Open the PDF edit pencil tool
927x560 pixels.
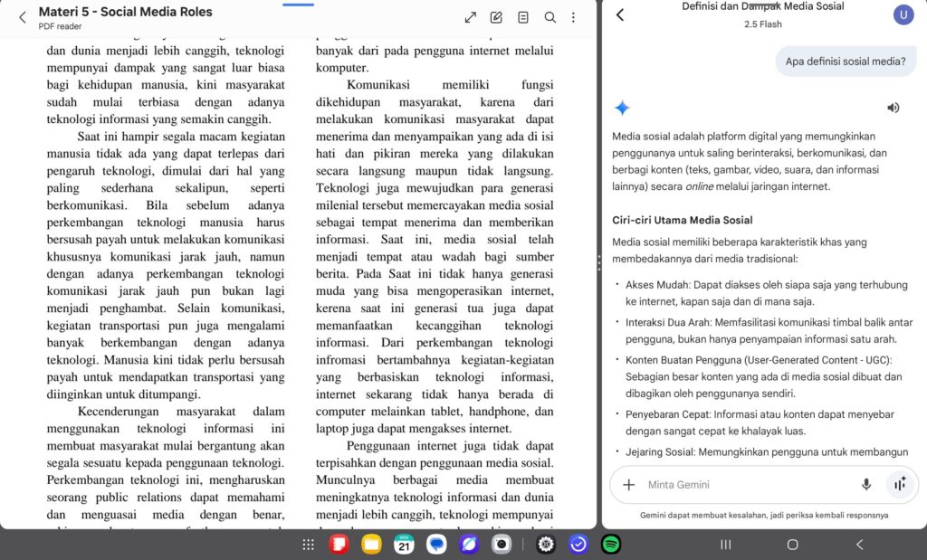(x=496, y=17)
